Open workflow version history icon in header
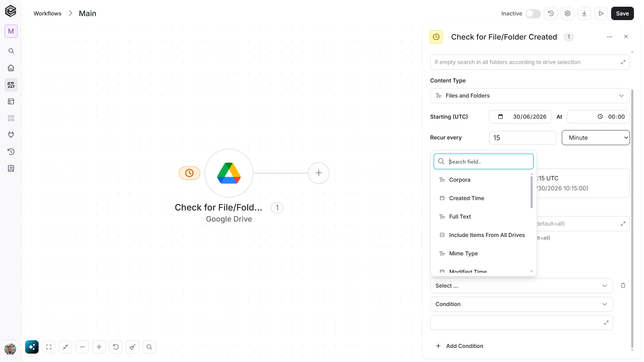Viewport: 644px width, 362px height. (551, 13)
